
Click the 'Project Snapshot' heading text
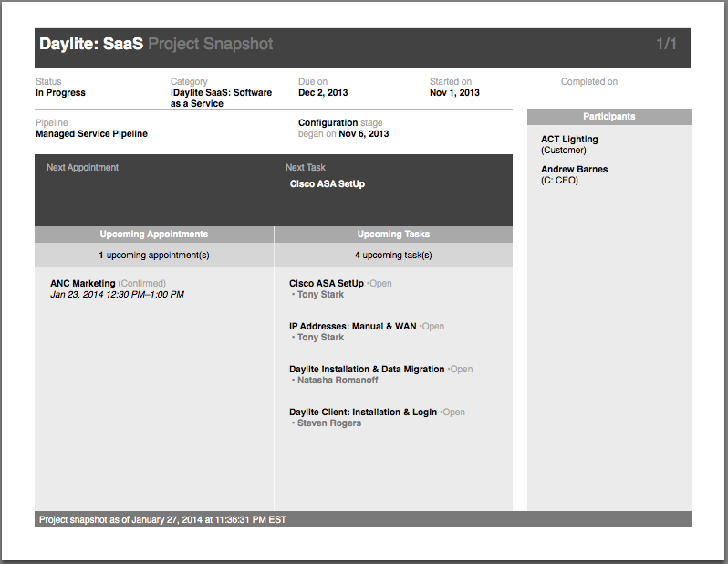[x=211, y=44]
